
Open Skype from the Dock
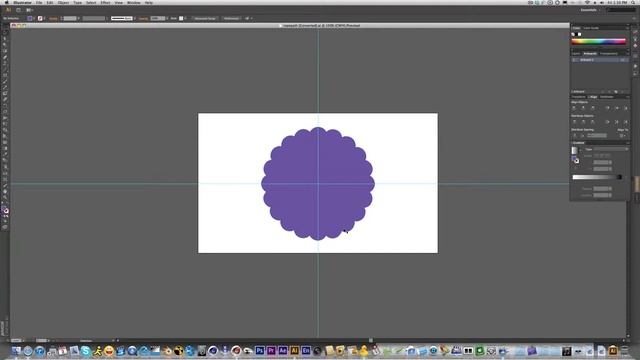point(85,351)
